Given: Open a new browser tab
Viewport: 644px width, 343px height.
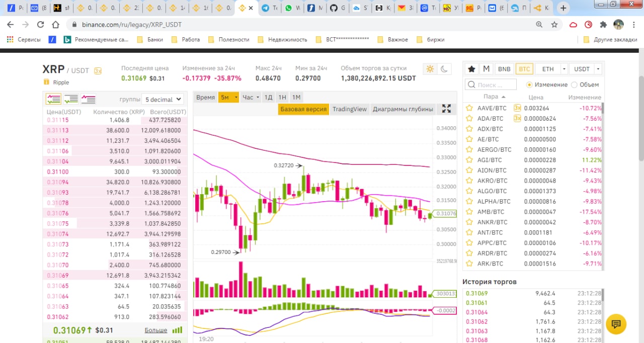Looking at the screenshot, I should point(563,8).
